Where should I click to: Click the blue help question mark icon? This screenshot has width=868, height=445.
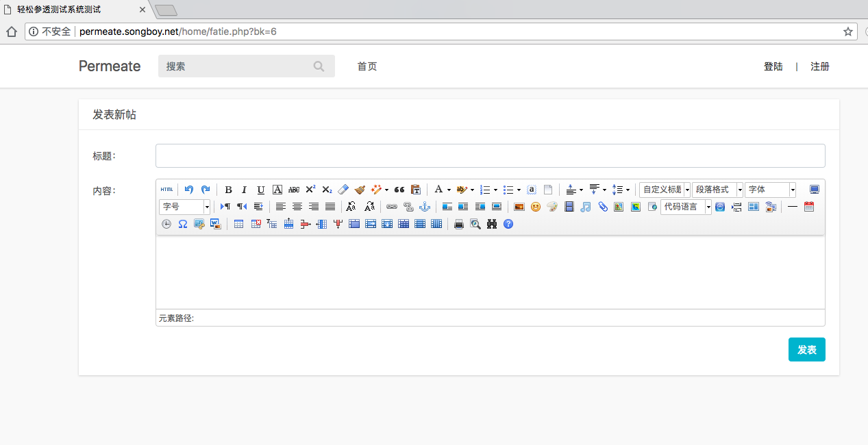pos(508,224)
